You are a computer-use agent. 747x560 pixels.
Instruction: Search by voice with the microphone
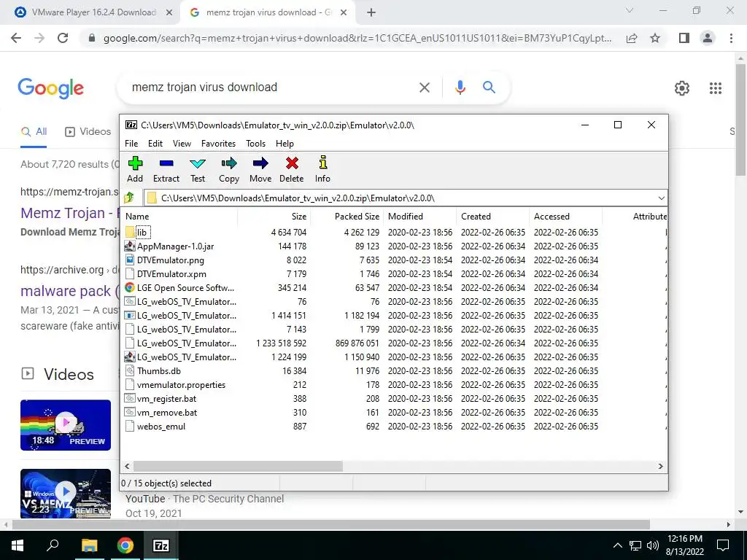(460, 87)
